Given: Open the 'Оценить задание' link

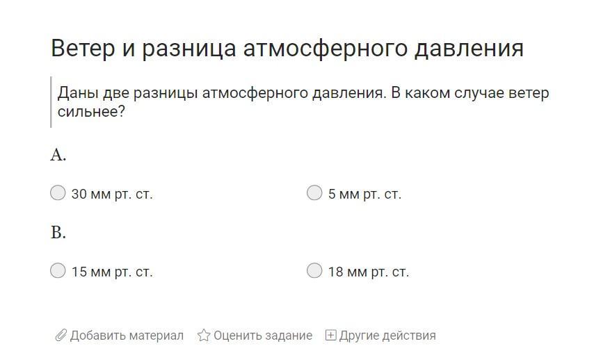Looking at the screenshot, I should (262, 336).
